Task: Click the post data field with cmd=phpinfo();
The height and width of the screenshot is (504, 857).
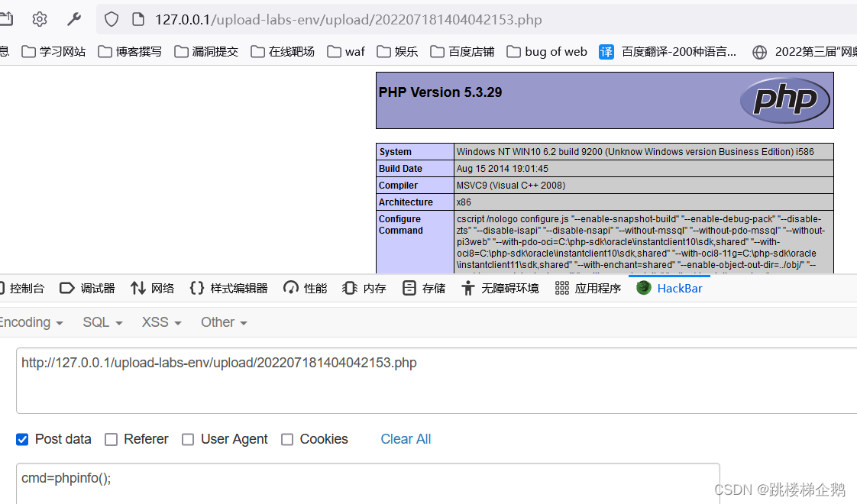Action: [367, 480]
